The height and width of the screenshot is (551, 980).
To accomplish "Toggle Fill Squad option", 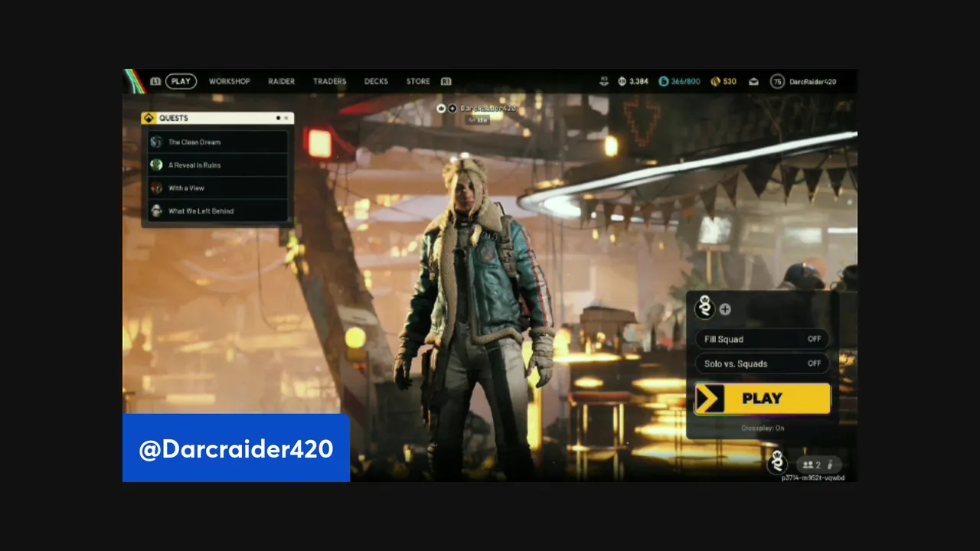I will click(762, 339).
